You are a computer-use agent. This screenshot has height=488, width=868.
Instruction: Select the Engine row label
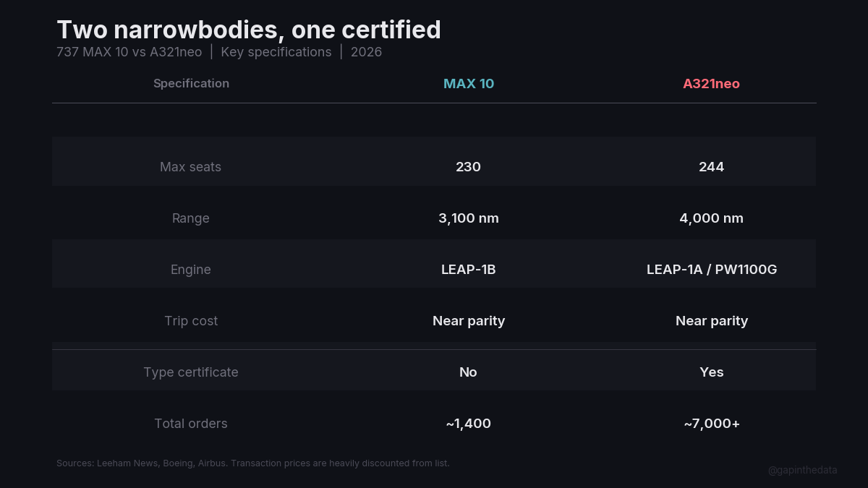[190, 270]
